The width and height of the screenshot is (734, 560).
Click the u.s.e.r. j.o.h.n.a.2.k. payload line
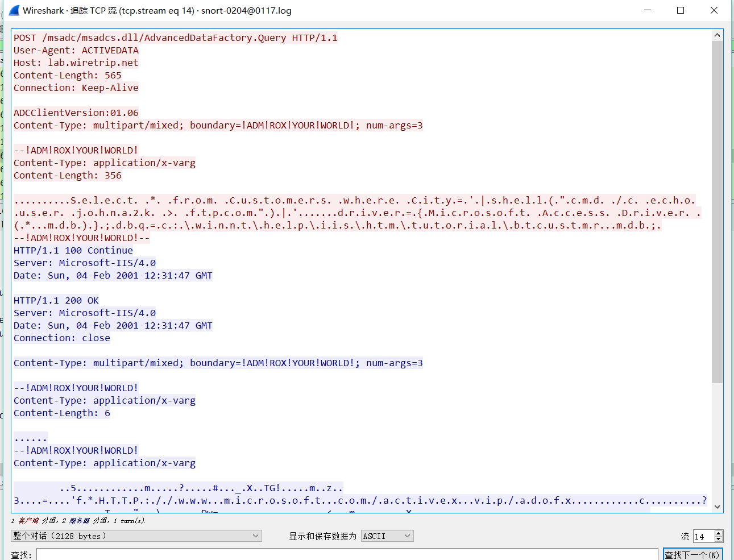pyautogui.click(x=358, y=213)
